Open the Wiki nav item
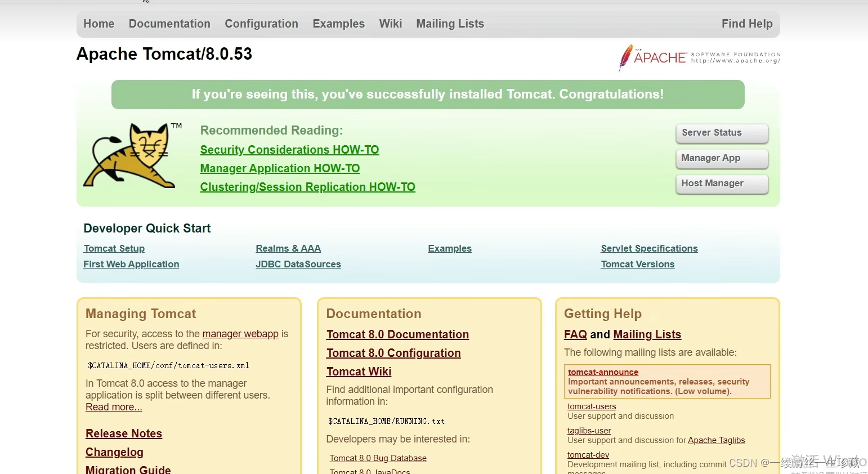Viewport: 868px width, 474px height. 391,24
